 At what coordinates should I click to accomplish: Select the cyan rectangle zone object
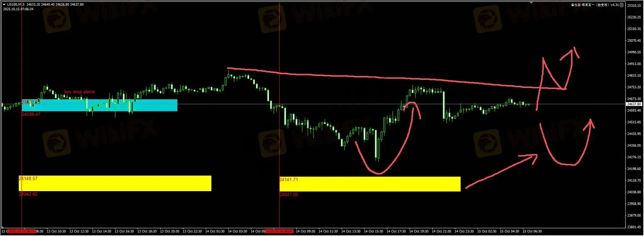pos(99,105)
